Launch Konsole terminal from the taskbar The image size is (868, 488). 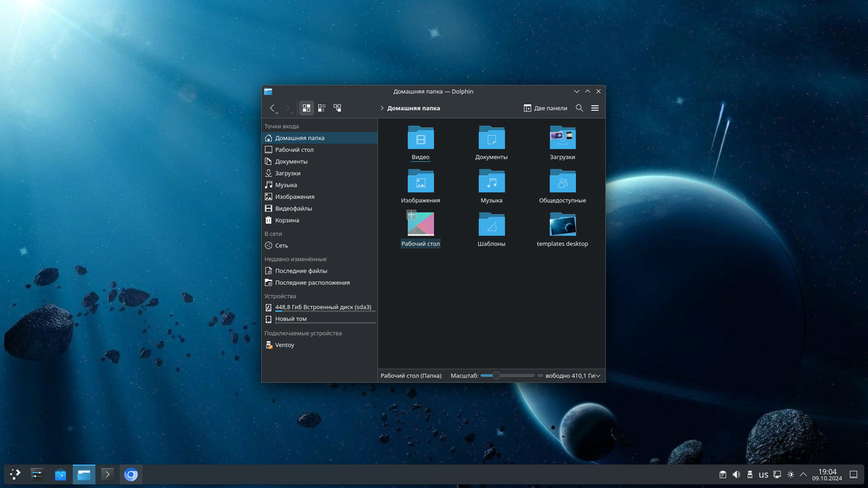click(x=107, y=474)
